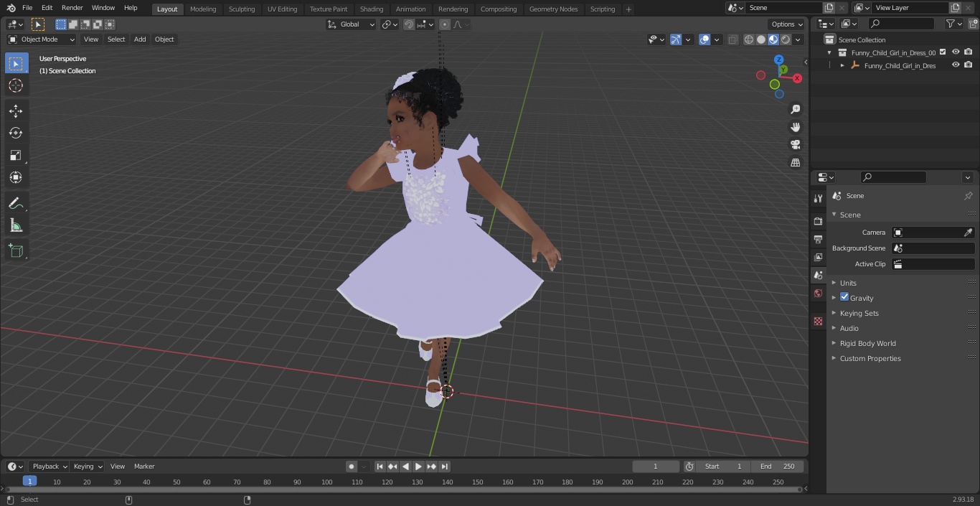Viewport: 980px width, 506px height.
Task: Click the Play animation button
Action: (x=418, y=467)
